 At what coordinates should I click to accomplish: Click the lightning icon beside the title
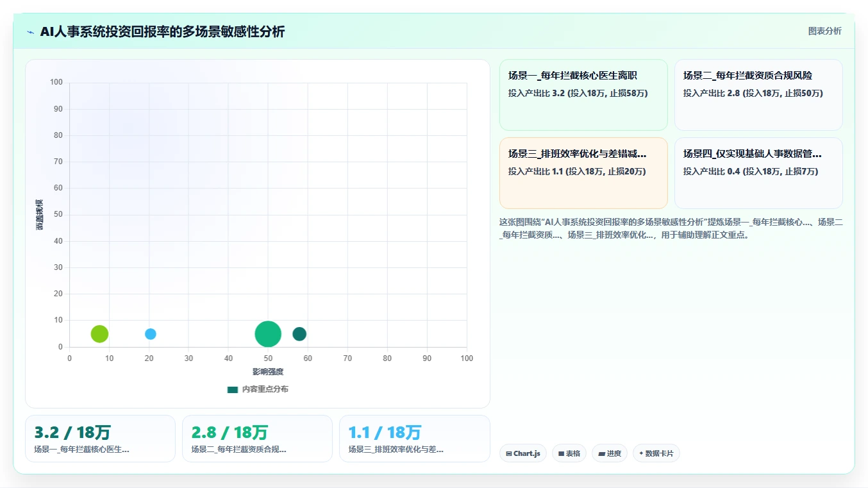point(30,32)
